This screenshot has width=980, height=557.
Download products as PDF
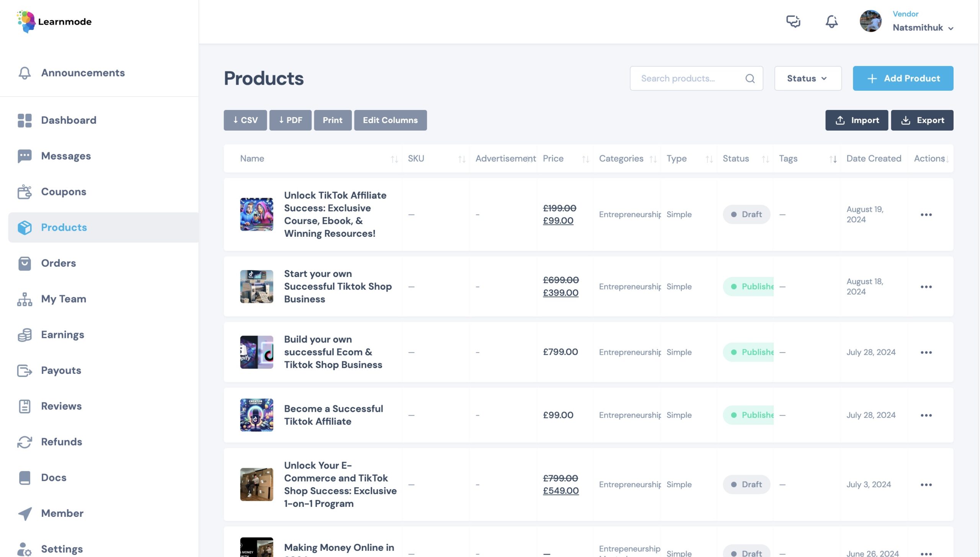[x=290, y=120]
